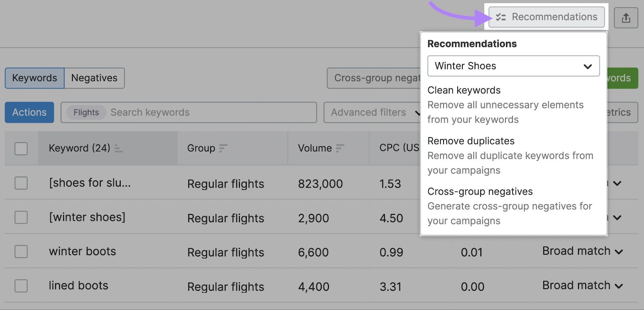Select the lined boots keyword checkbox

[21, 286]
